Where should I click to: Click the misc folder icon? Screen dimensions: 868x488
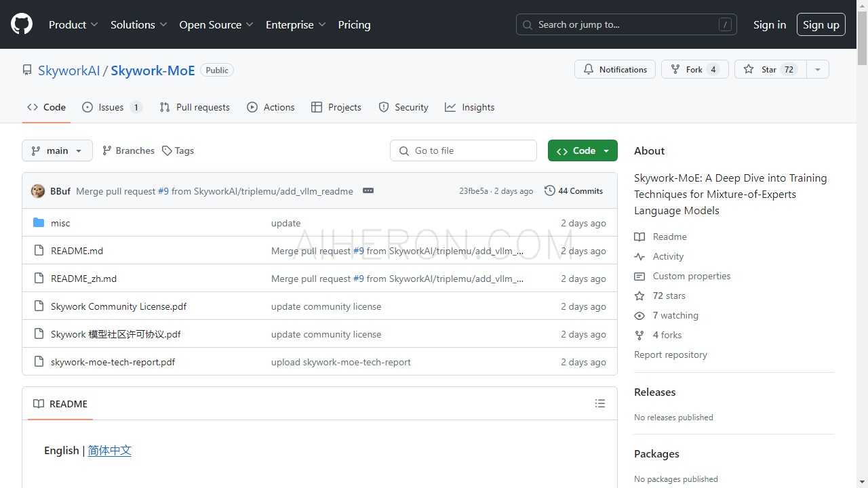pyautogui.click(x=39, y=223)
